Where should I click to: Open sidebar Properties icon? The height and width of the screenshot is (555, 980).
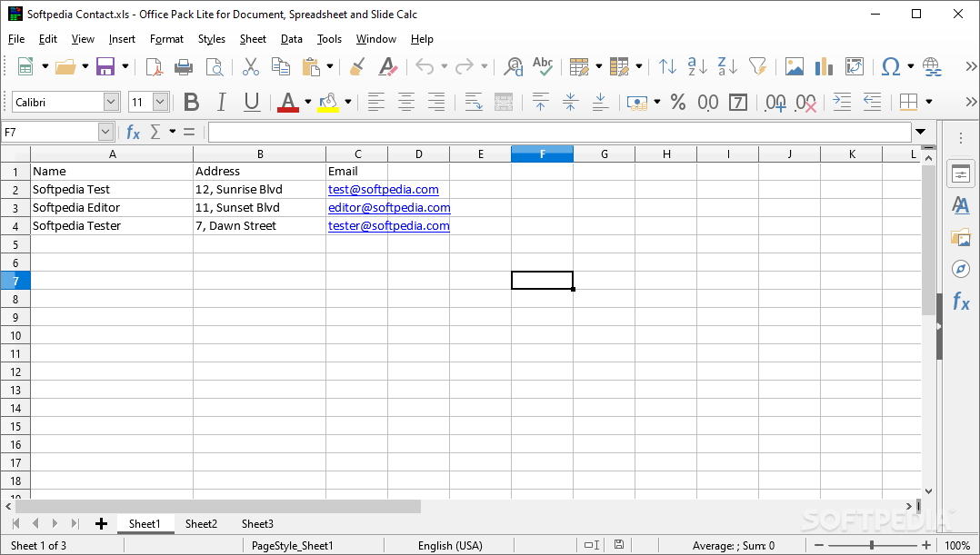pyautogui.click(x=961, y=174)
